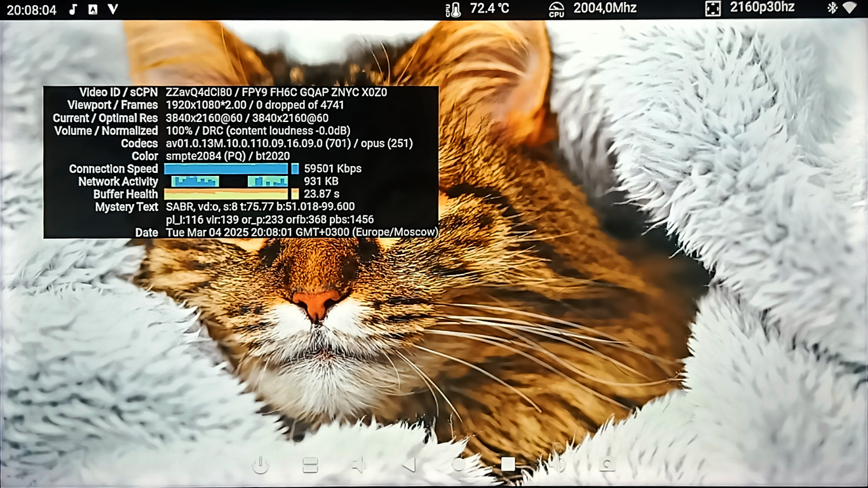Screen dimensions: 868x488
Task: Click the CPU gauge icon
Action: [x=557, y=10]
